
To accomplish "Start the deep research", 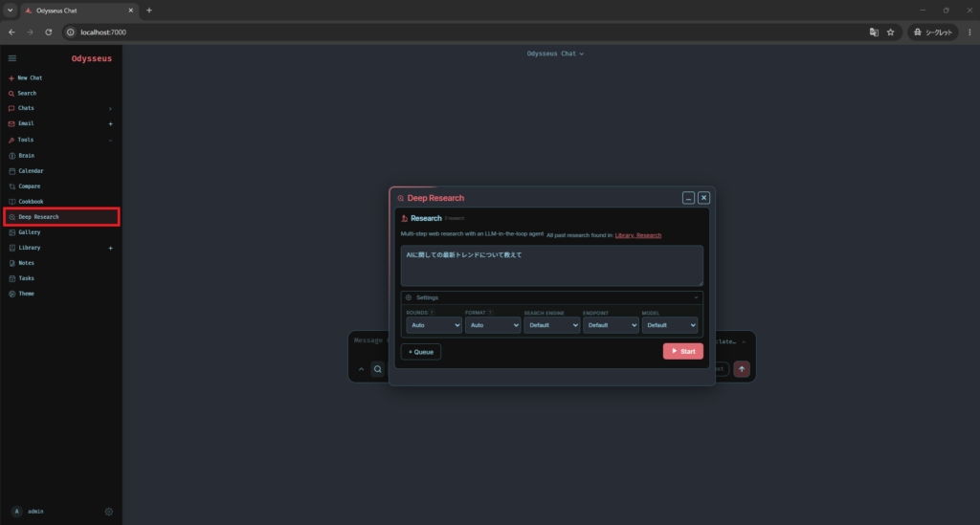I will 682,352.
